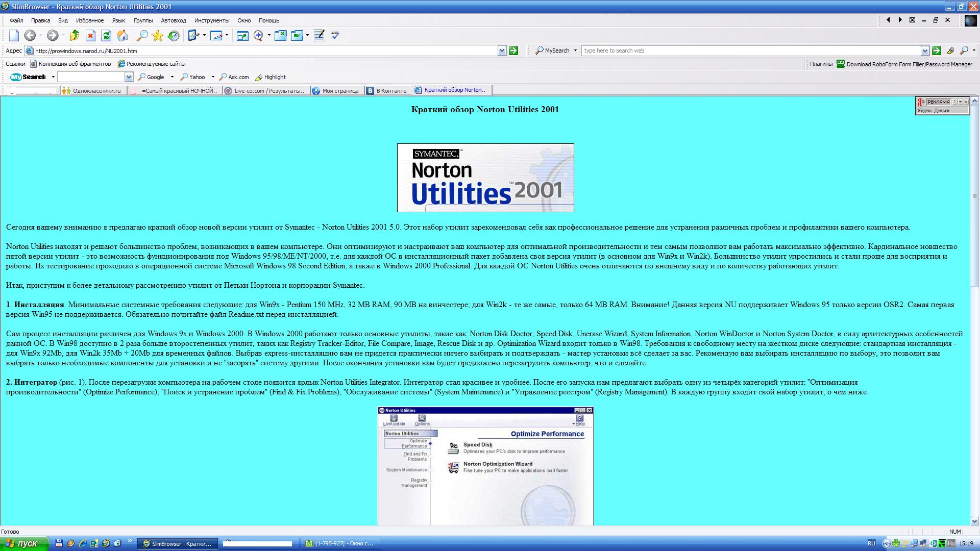This screenshot has width=980, height=551.
Task: Expand the address bar URL dropdown
Action: (502, 51)
